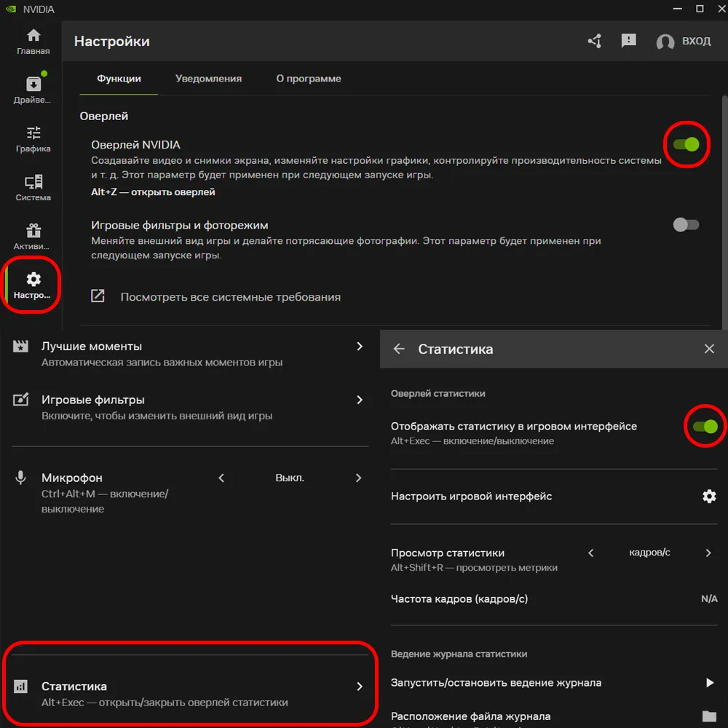Open Посмотреть все системные требования link
This screenshot has height=728, width=728.
coord(230,297)
